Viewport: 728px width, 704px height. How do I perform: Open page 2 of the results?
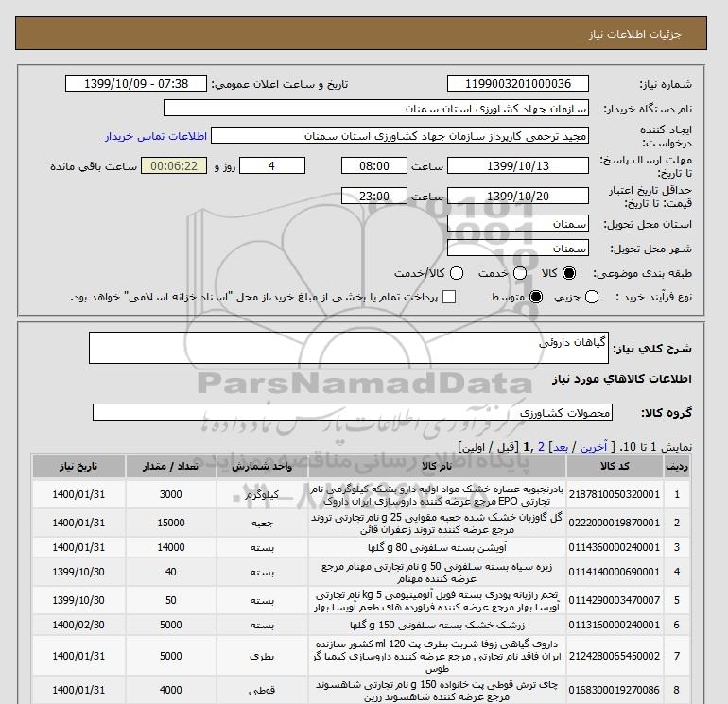click(541, 447)
